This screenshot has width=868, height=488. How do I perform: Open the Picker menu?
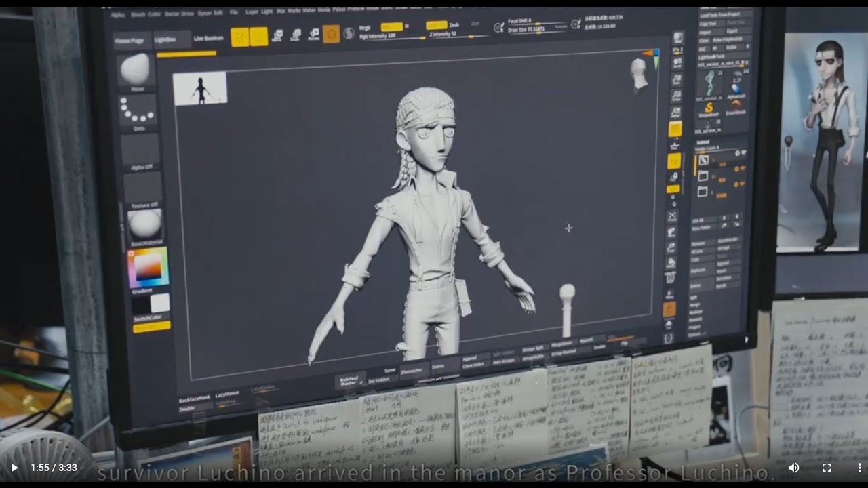339,11
